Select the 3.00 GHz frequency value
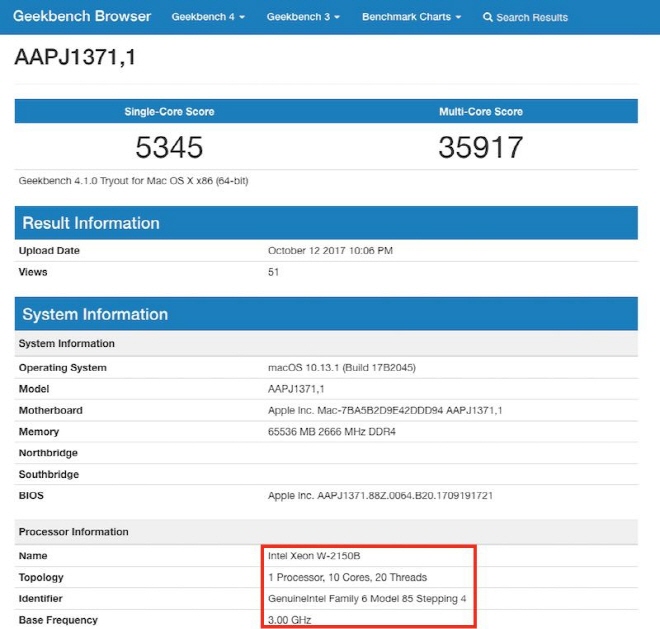The image size is (660, 629). tap(290, 620)
